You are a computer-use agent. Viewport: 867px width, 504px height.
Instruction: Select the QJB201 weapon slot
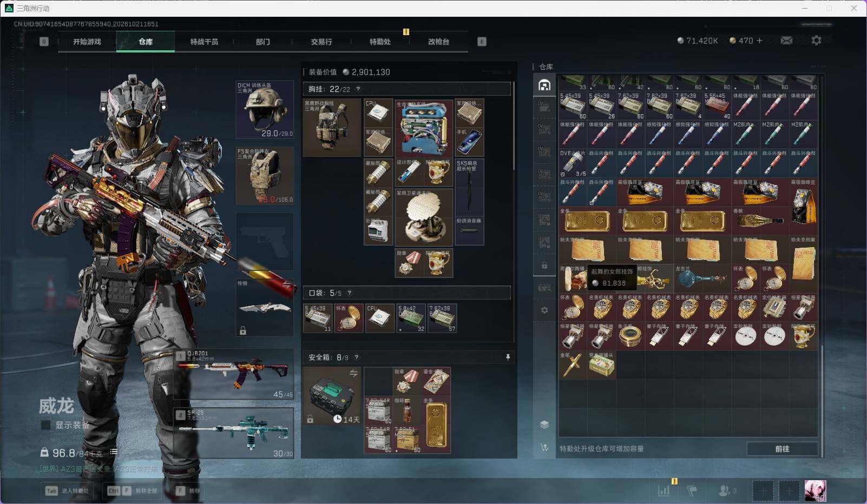click(x=234, y=374)
